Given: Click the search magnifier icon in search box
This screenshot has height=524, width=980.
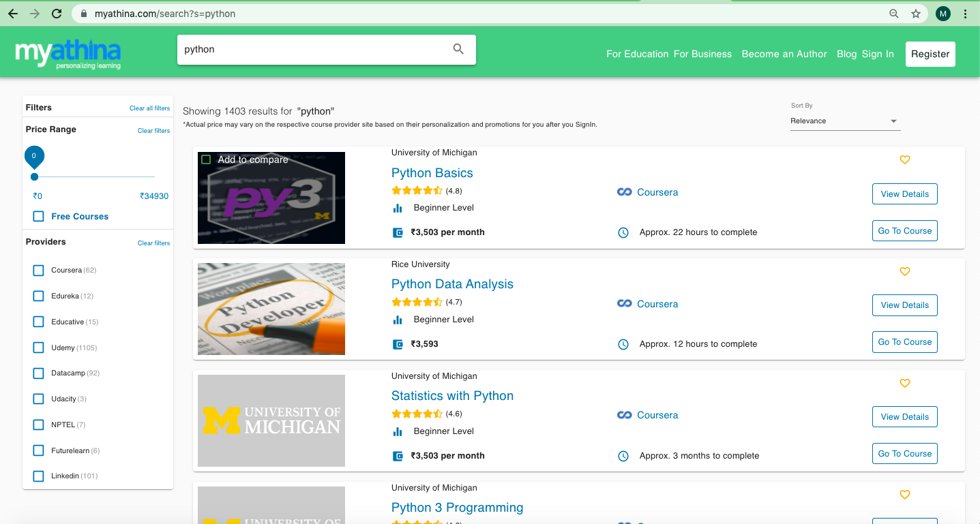Looking at the screenshot, I should 458,49.
